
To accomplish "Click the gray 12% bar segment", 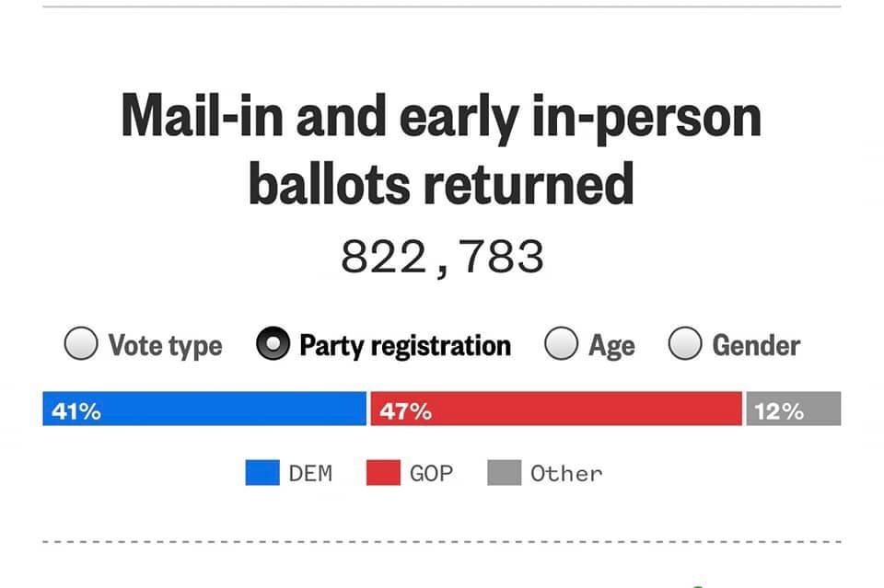I will click(794, 409).
